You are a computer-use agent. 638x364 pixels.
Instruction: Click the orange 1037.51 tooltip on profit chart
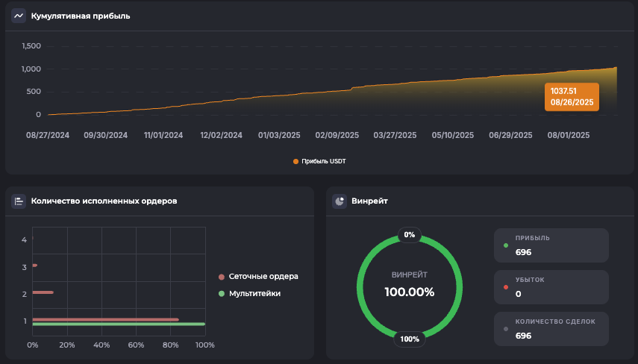click(x=572, y=96)
